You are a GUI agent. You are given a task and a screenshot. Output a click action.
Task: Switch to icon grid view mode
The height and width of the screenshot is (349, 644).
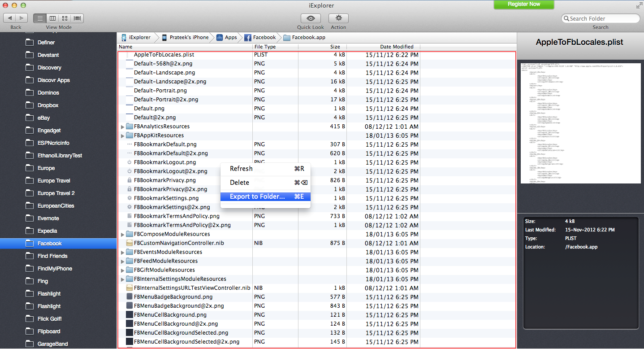(x=65, y=18)
